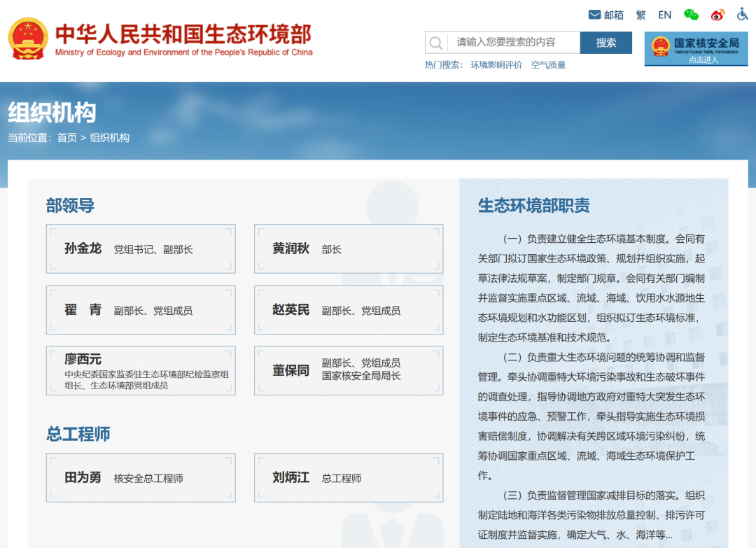The image size is (756, 548).
Task: Open 翟青 vice minister card
Action: [x=141, y=310]
